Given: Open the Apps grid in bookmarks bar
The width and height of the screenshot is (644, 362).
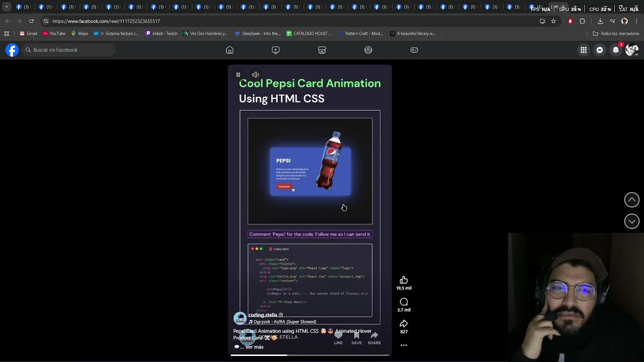Looking at the screenshot, I should [7, 34].
